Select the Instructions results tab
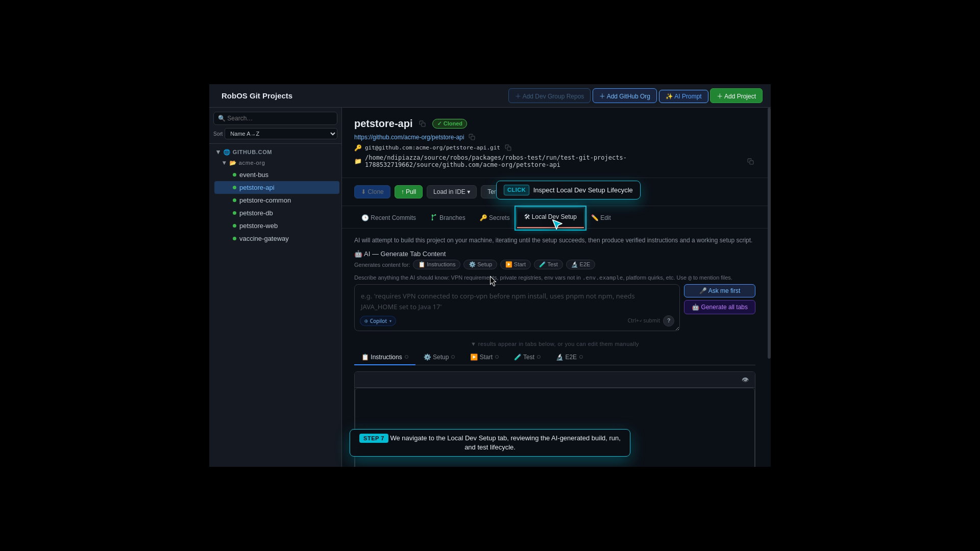This screenshot has height=551, width=980. [x=385, y=357]
